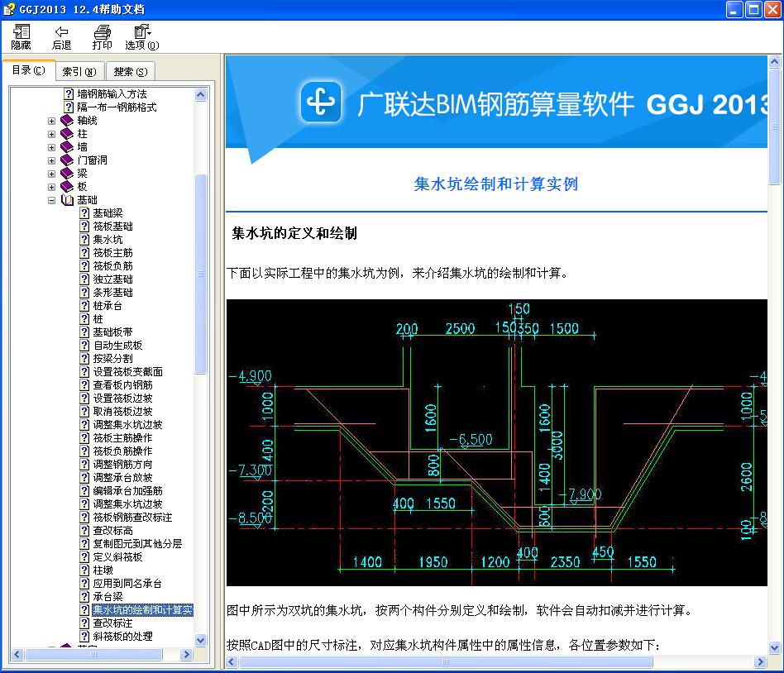Screen dimensions: 784x673
Task: Click the 集水坑的定义和绘制 heading text
Action: 294,233
